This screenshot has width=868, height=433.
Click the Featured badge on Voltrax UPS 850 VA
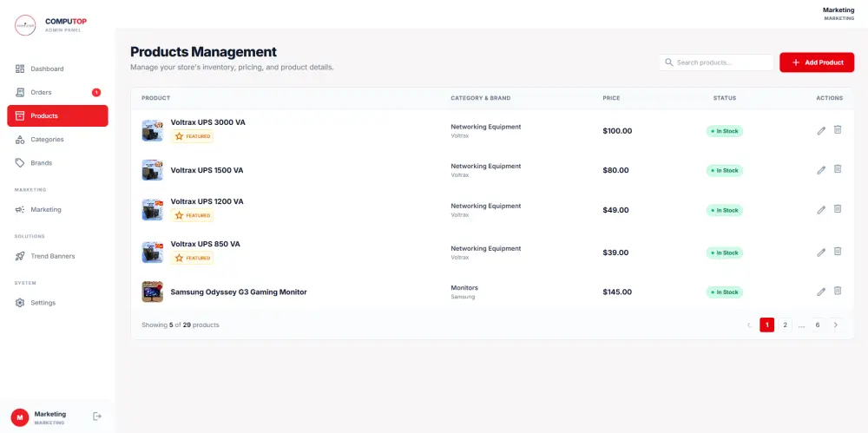[x=192, y=258]
